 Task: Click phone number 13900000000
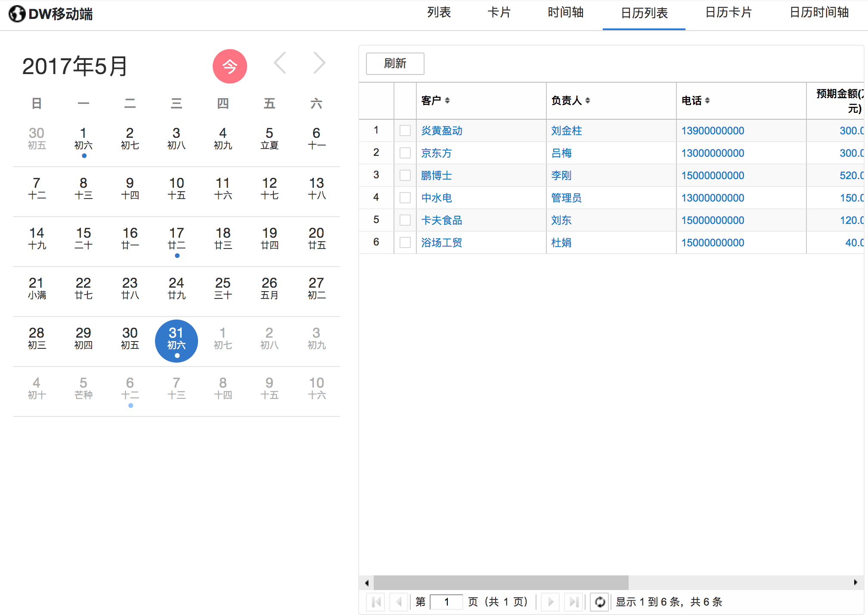(x=713, y=130)
